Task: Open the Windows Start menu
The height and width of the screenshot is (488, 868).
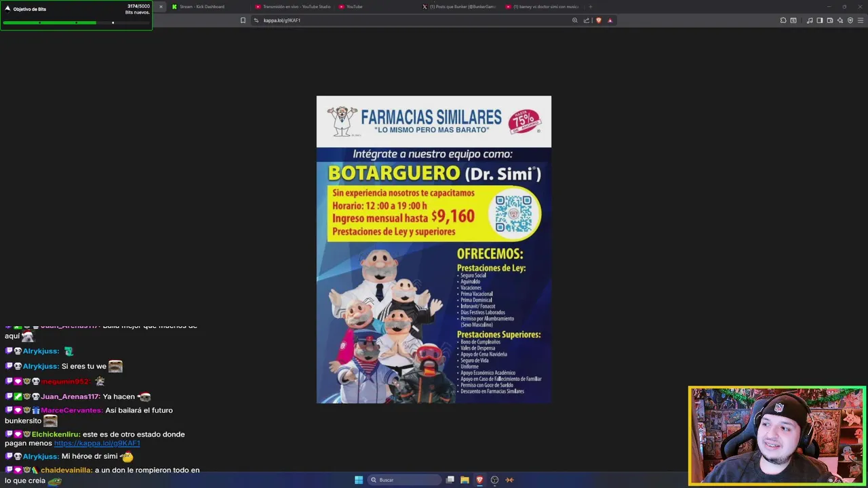Action: 359,480
